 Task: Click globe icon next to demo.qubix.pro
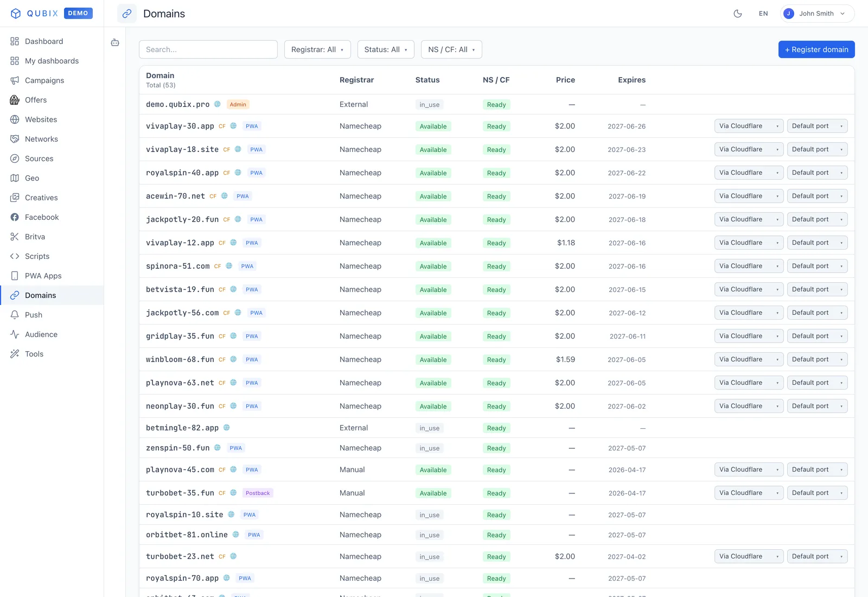(218, 104)
